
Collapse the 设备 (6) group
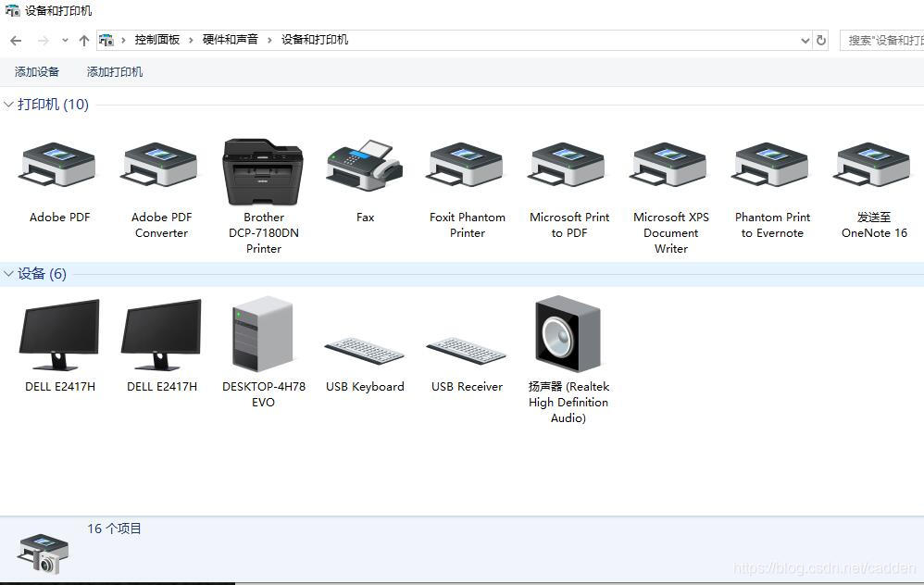tap(8, 273)
